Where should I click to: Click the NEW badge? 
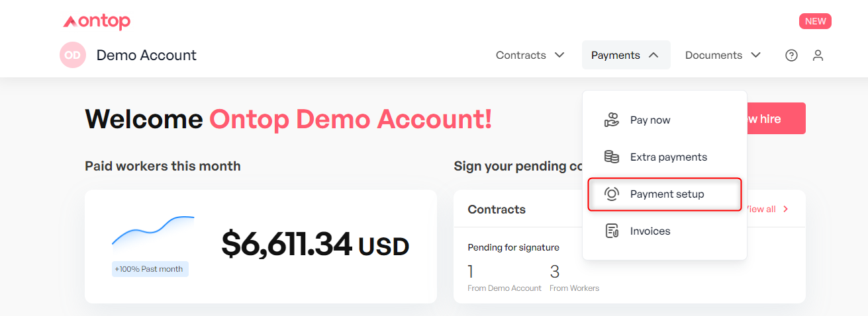pyautogui.click(x=815, y=21)
